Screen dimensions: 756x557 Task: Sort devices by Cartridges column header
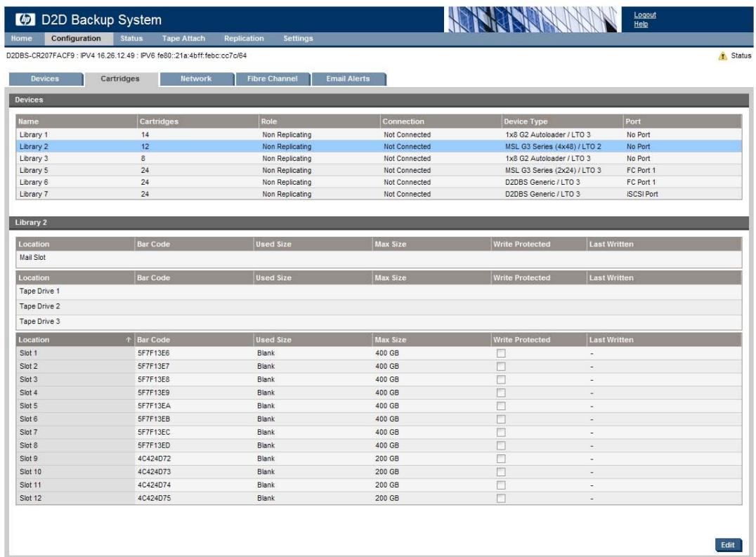198,122
